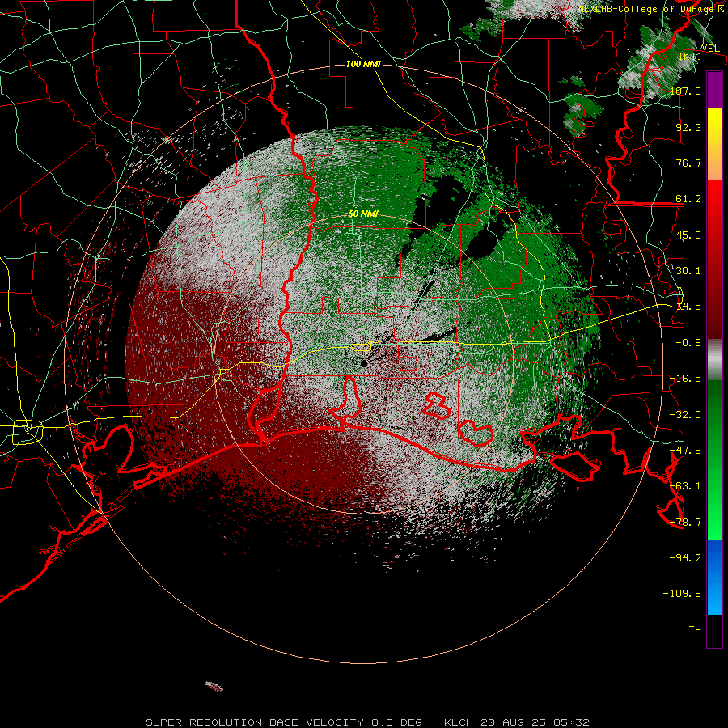Image resolution: width=728 pixels, height=728 pixels.
Task: Select the 107.8 scale value
Action: click(685, 91)
